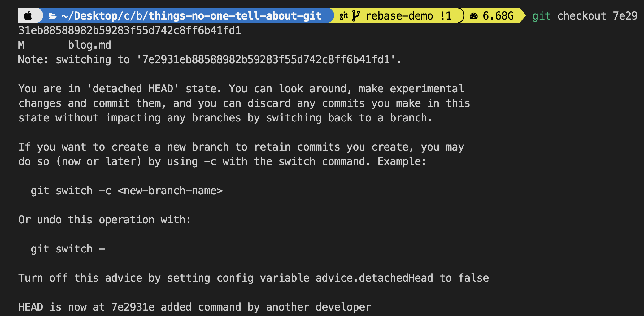
Task: Click the git logo in the branch segment
Action: [344, 16]
